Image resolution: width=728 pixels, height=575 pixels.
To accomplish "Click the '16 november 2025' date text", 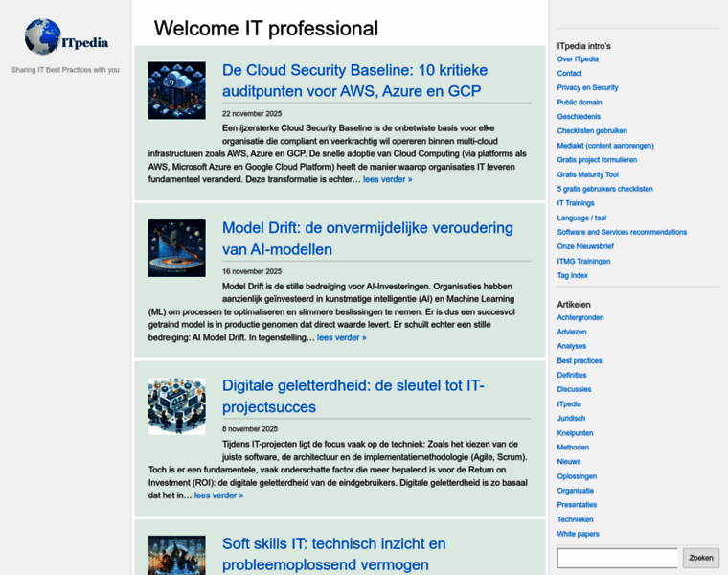I will click(x=252, y=271).
